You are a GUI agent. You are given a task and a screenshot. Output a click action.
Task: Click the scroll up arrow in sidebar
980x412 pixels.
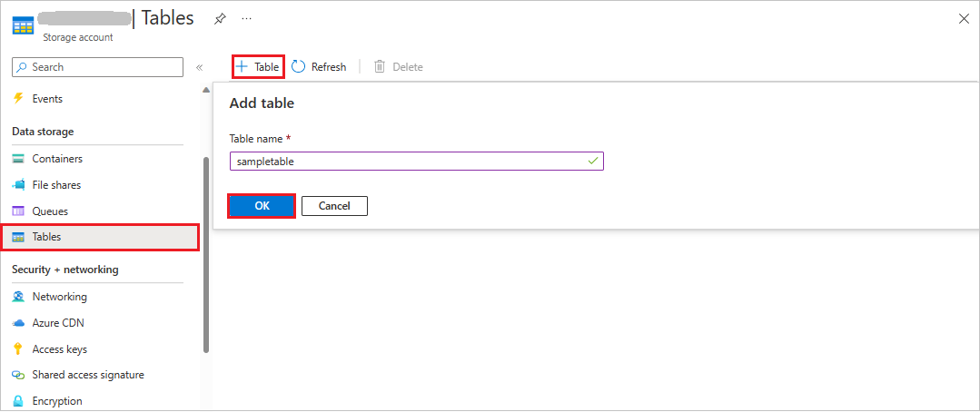[x=205, y=91]
